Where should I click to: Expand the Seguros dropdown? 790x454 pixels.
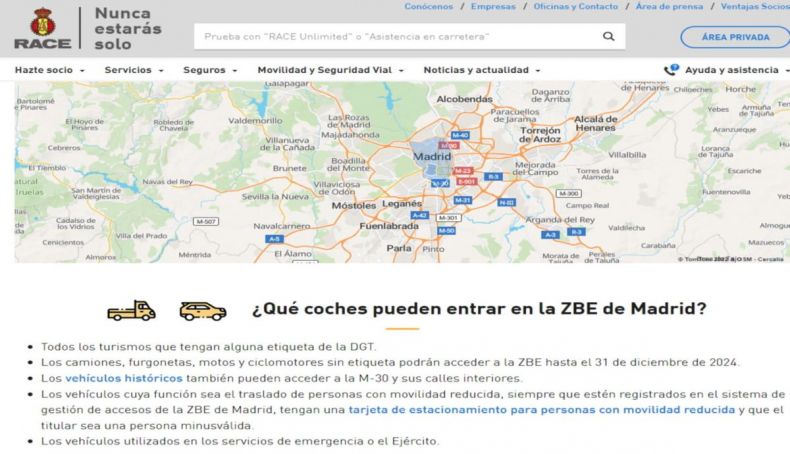click(x=210, y=70)
